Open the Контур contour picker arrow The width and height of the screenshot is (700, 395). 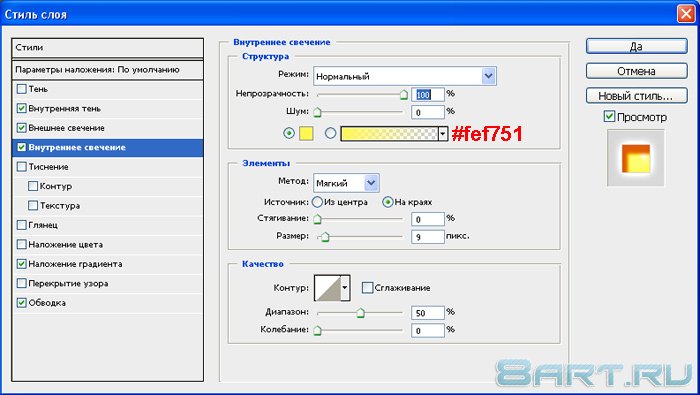tap(345, 288)
